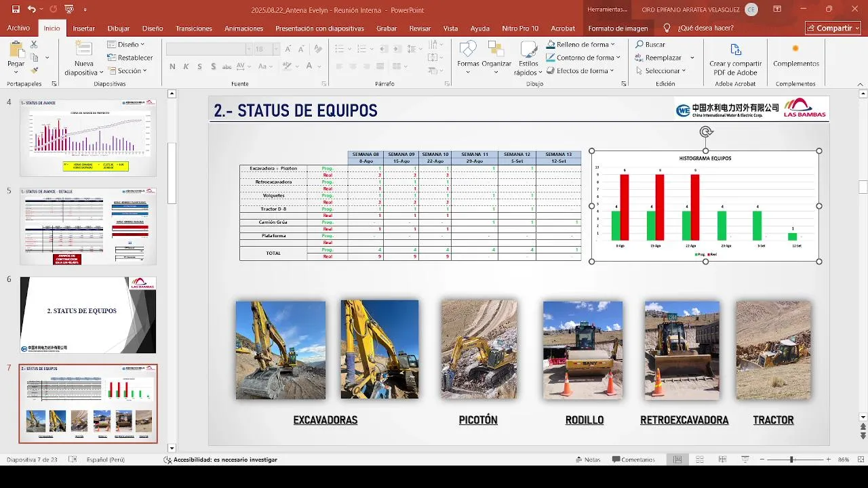Toggle underline (S) formatting
Image resolution: width=868 pixels, height=488 pixels.
coord(200,66)
